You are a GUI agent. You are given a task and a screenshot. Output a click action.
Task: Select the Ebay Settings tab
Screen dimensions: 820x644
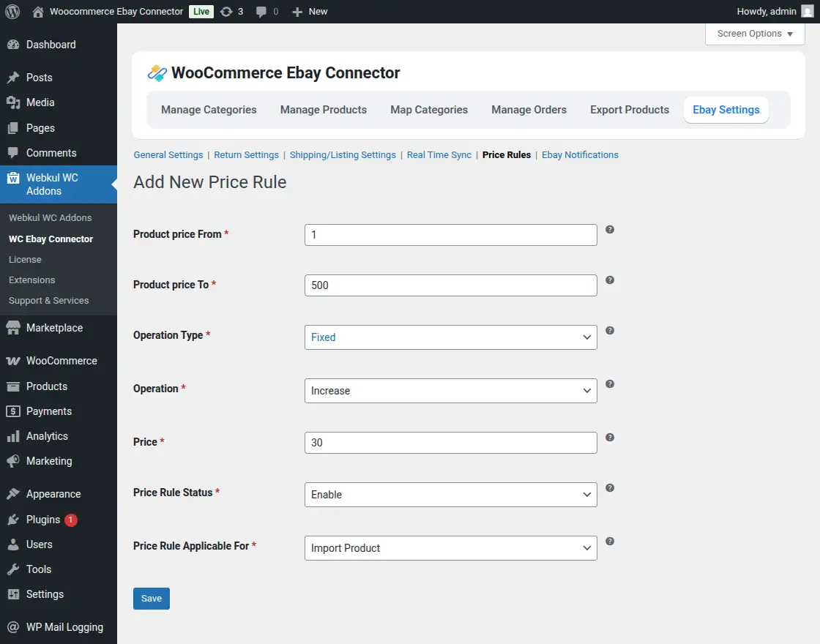coord(726,110)
